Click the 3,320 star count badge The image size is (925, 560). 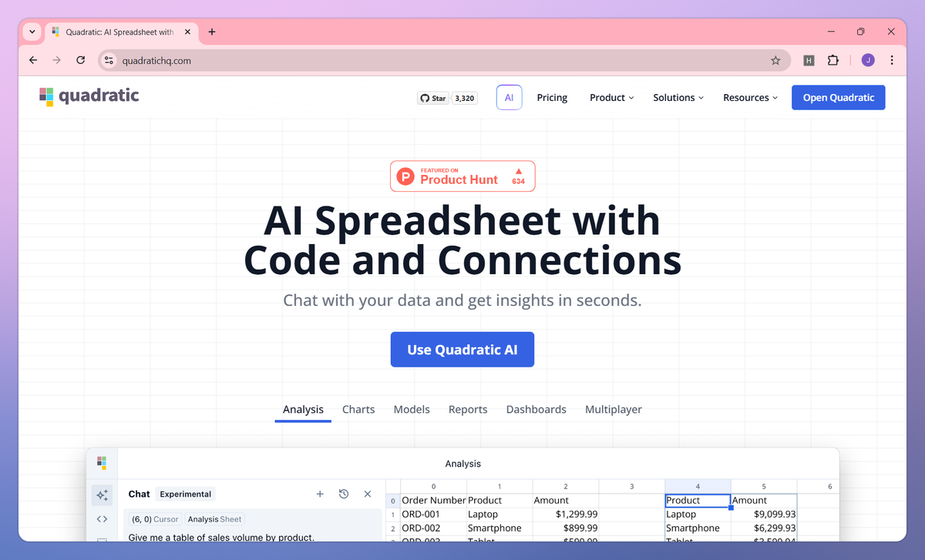click(464, 98)
